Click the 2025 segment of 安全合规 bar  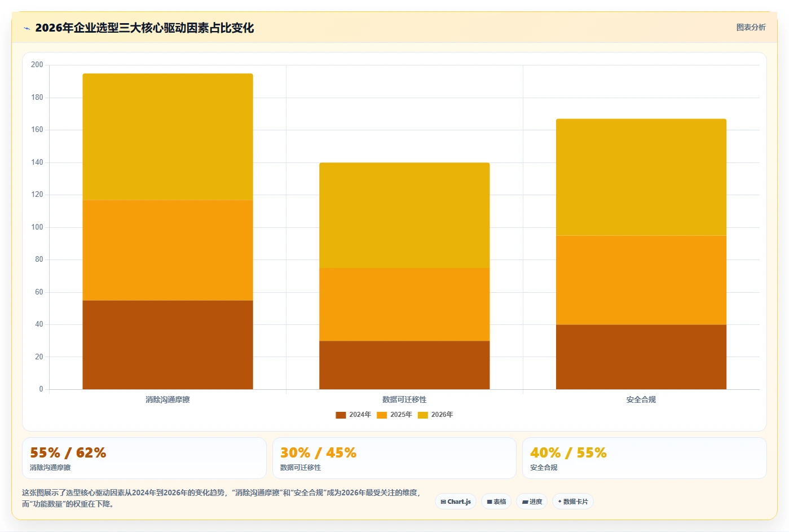coord(641,280)
